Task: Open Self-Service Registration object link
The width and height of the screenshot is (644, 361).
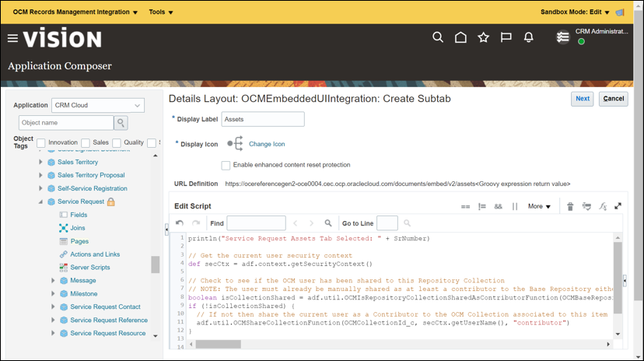Action: click(92, 188)
